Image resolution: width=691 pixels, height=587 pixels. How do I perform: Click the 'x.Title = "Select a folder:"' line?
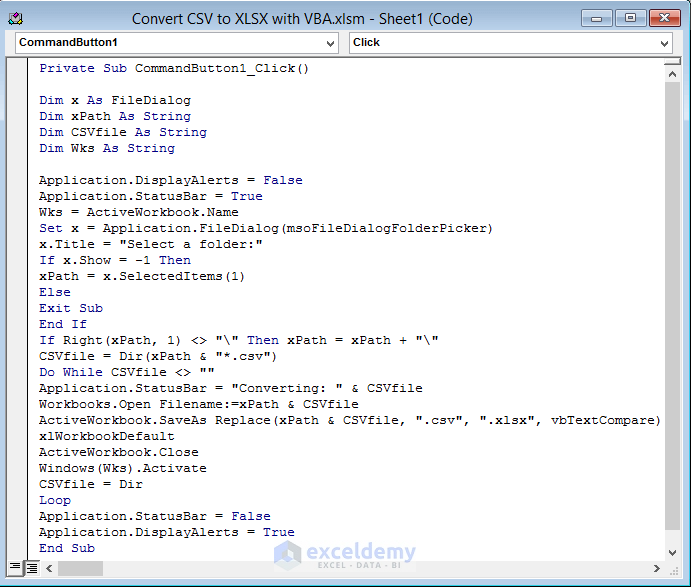151,244
